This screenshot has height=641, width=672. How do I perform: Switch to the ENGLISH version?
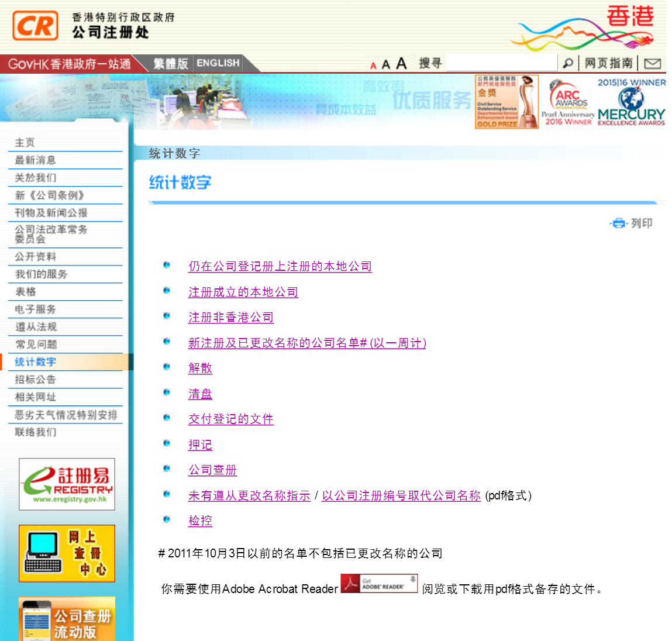[218, 63]
